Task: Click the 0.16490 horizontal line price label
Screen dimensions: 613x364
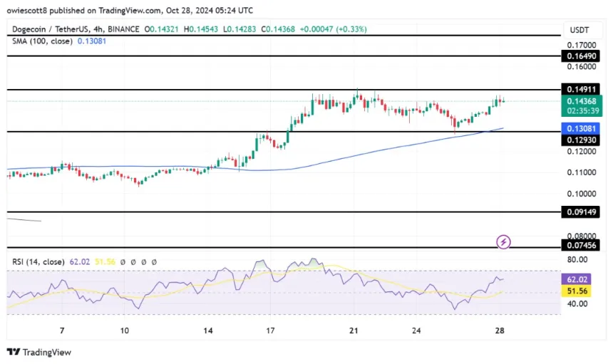Action: 582,56
